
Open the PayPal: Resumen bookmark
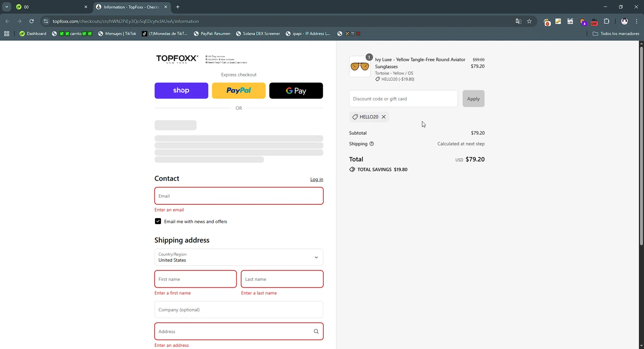pyautogui.click(x=212, y=33)
